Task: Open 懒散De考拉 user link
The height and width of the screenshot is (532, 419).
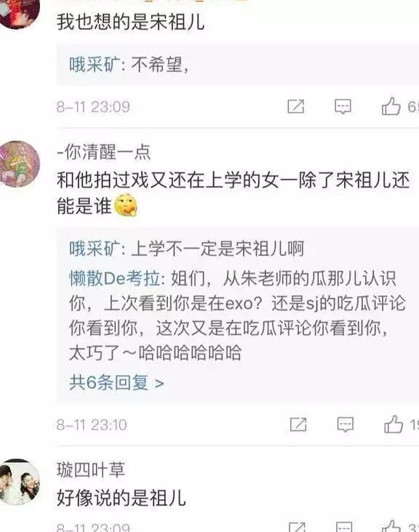Action: [x=115, y=278]
